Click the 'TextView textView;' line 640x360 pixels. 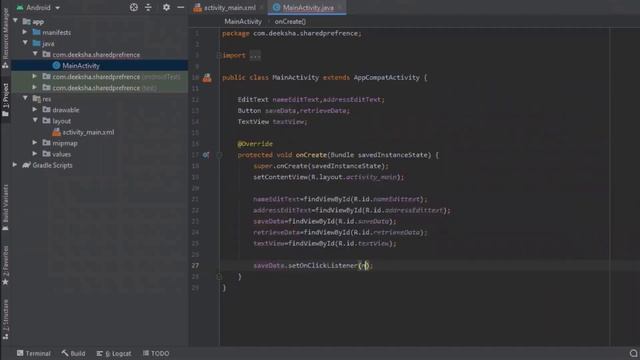click(272, 122)
